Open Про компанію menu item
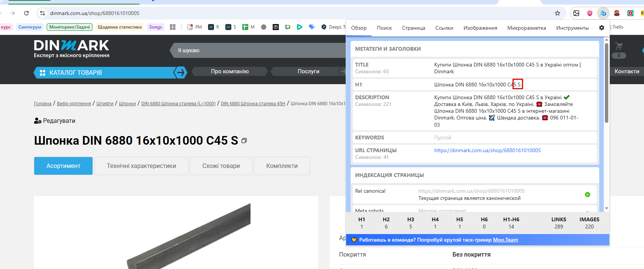Image resolution: width=644 pixels, height=269 pixels. click(x=230, y=71)
